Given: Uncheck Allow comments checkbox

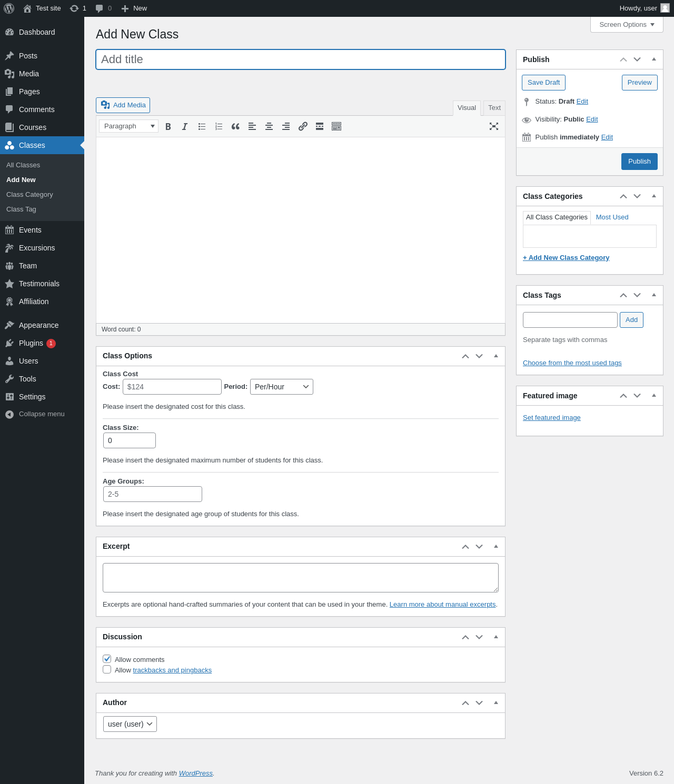Looking at the screenshot, I should pyautogui.click(x=107, y=659).
